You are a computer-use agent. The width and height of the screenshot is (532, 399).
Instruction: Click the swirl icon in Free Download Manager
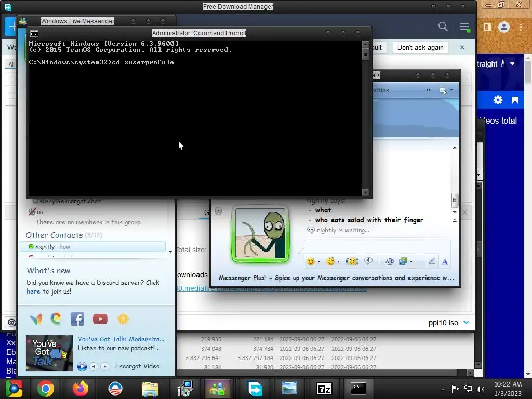click(x=11, y=322)
